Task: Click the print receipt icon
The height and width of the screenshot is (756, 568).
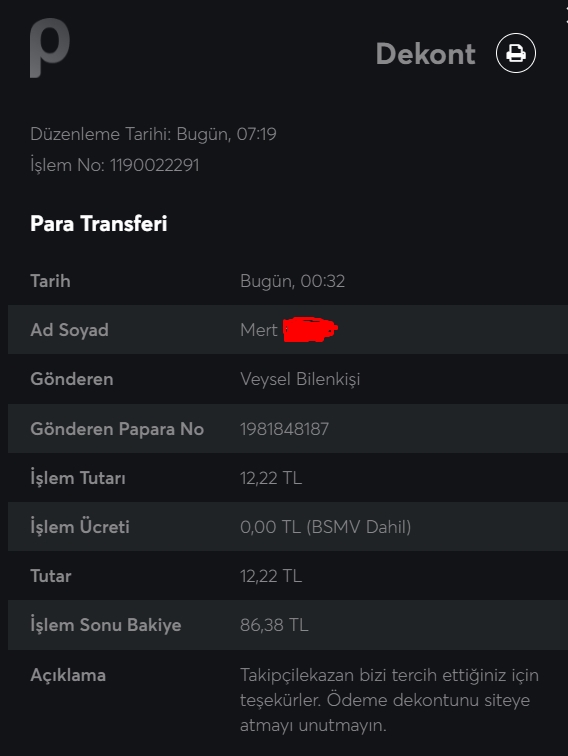Action: [515, 53]
